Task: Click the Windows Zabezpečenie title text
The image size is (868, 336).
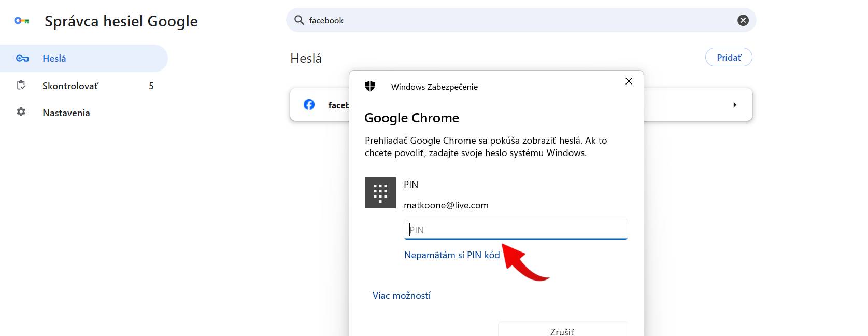Action: pyautogui.click(x=434, y=87)
